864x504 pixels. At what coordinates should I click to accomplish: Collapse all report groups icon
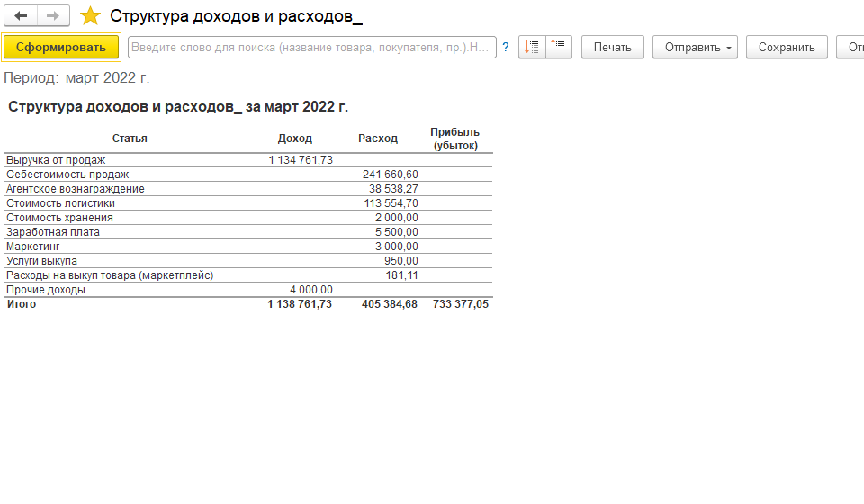coord(560,47)
